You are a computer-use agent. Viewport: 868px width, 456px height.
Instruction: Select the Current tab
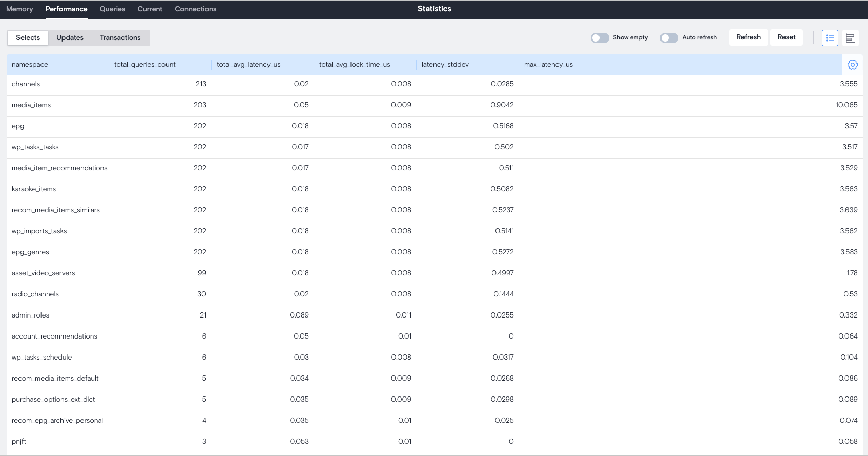click(x=150, y=9)
